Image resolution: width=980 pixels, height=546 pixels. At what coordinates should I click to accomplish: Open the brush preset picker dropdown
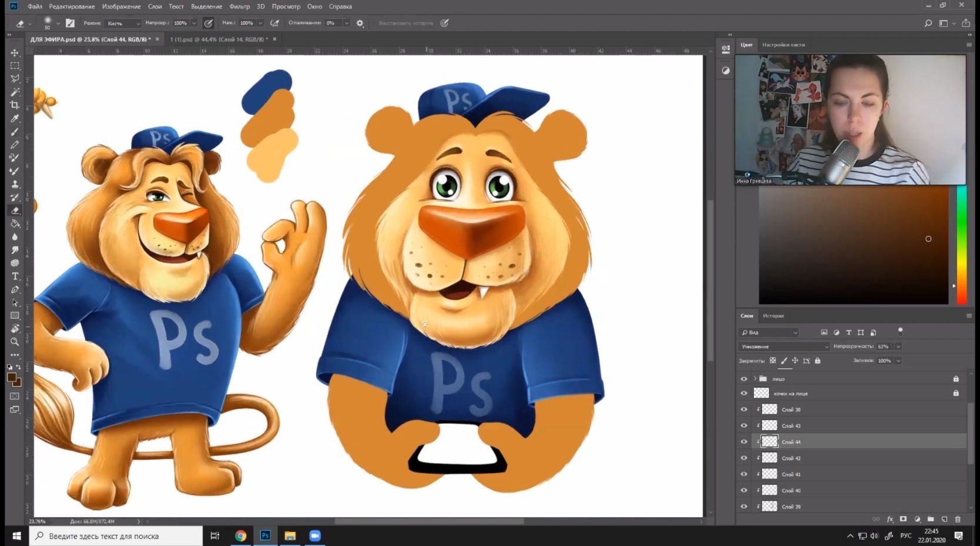click(x=58, y=24)
